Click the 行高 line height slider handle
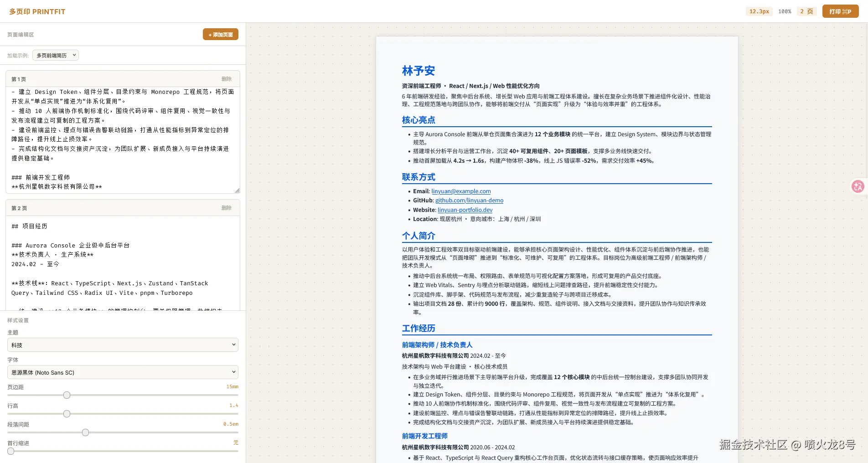This screenshot has height=463, width=868. tap(67, 414)
